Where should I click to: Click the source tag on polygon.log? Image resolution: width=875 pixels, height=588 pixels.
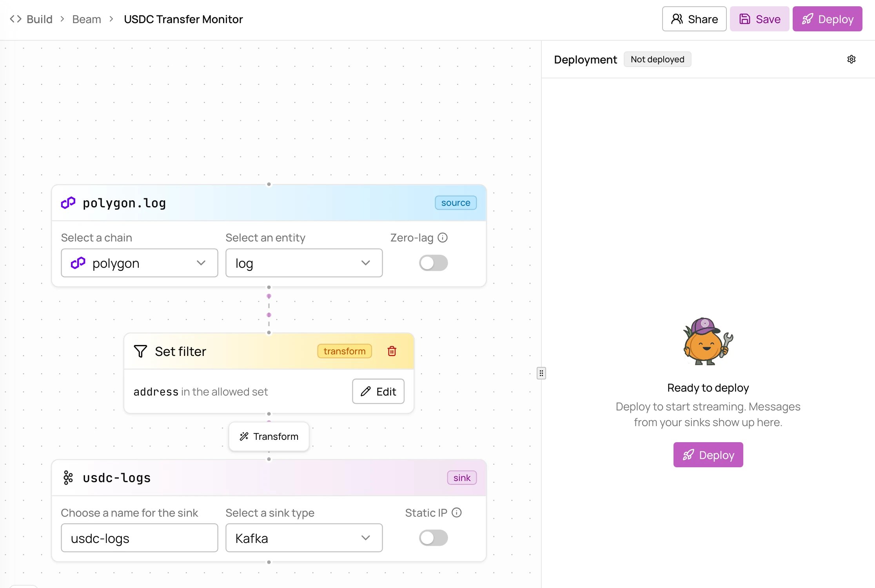click(456, 203)
